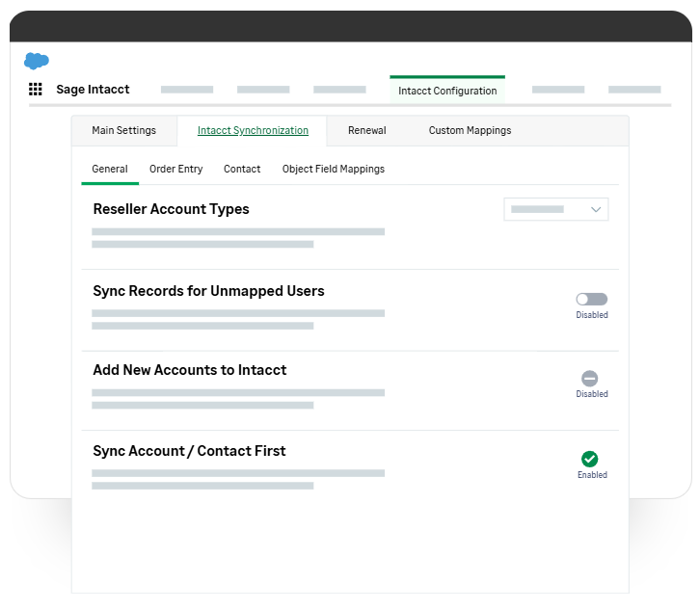Screen dimensions: 700x610
Task: Open the Custom Mappings tab
Action: click(471, 130)
